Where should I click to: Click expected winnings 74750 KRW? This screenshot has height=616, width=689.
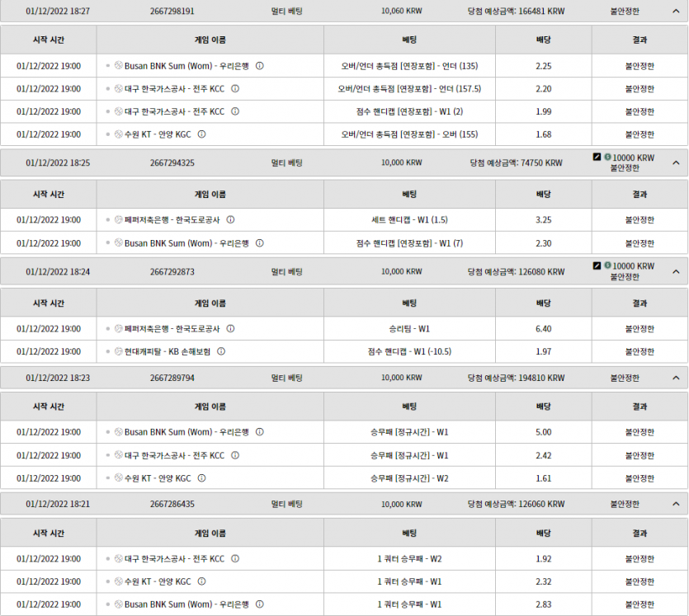point(516,163)
